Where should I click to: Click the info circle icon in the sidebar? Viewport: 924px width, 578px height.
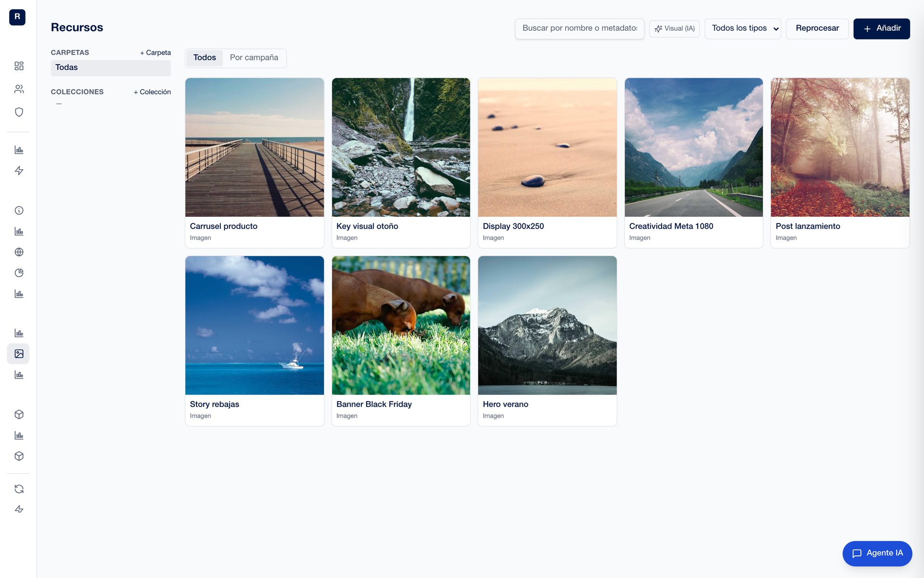point(19,210)
